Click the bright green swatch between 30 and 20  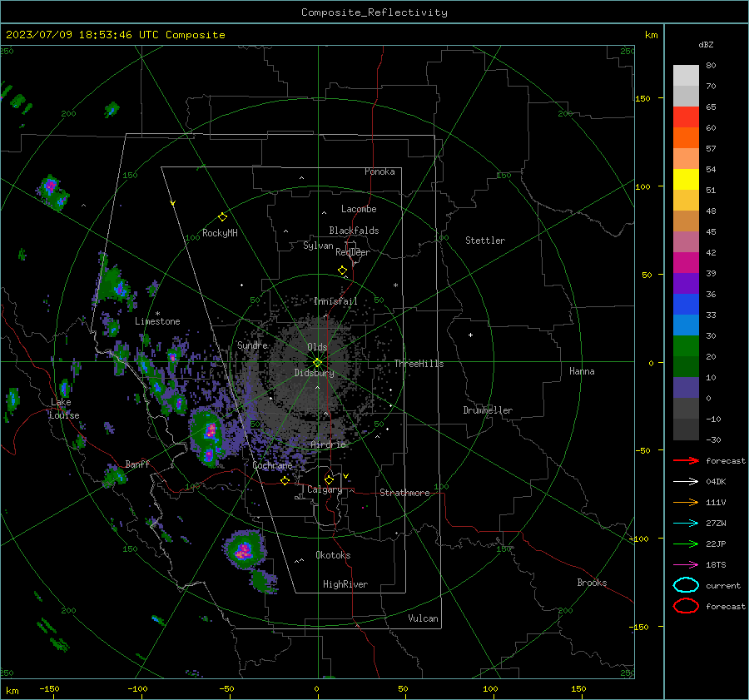point(686,346)
